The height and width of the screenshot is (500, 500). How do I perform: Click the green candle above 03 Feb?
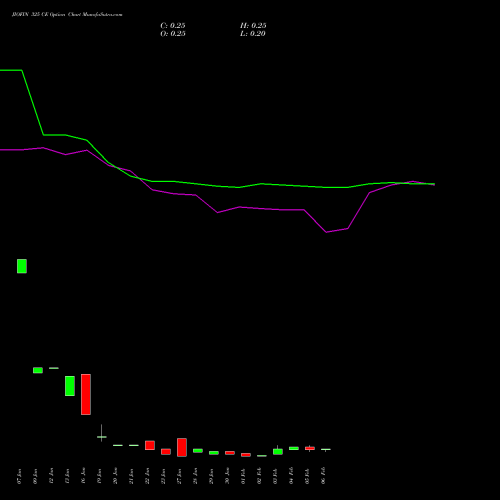click(x=278, y=451)
